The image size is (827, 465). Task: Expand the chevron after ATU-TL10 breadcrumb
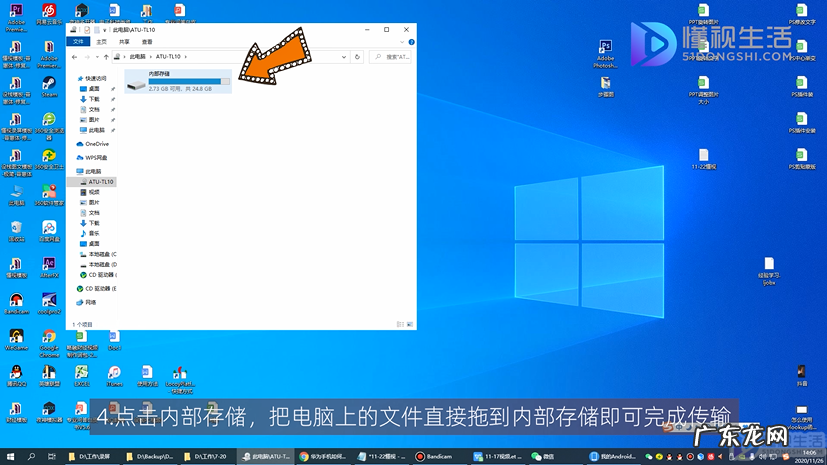point(186,57)
